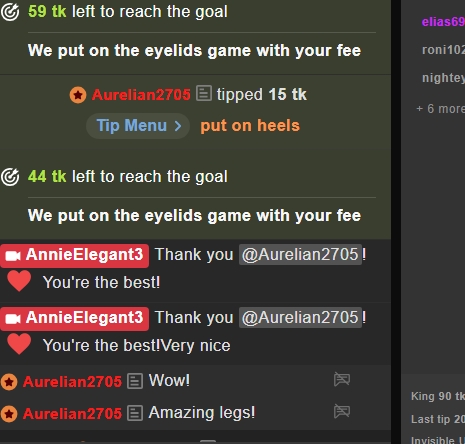This screenshot has width=465, height=444.
Task: Select "put on heels" tip menu item text
Action: coord(250,126)
